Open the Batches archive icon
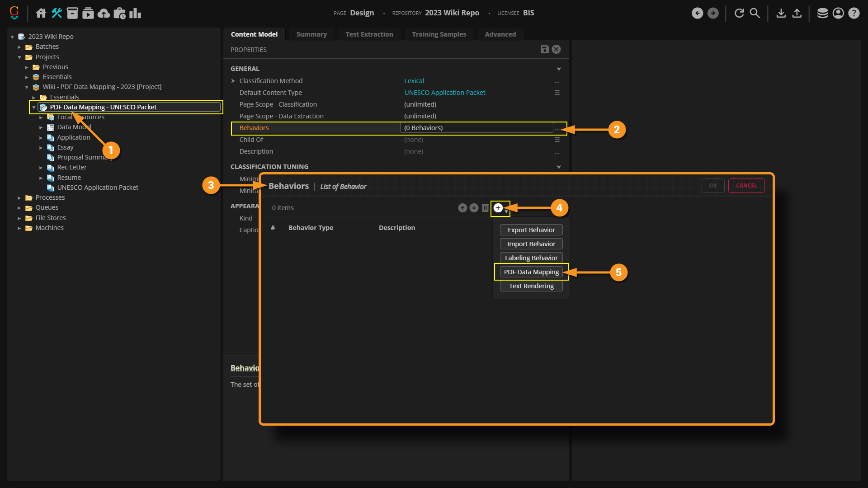Screen dimensions: 868x488 pyautogui.click(x=72, y=13)
